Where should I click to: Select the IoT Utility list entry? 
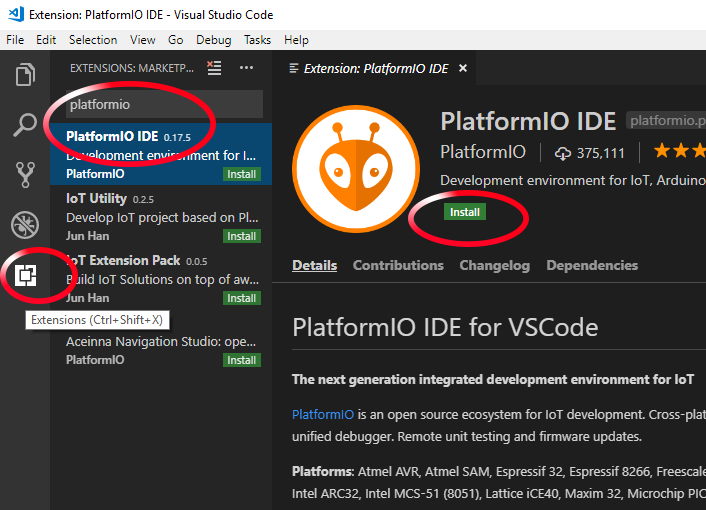[x=161, y=216]
